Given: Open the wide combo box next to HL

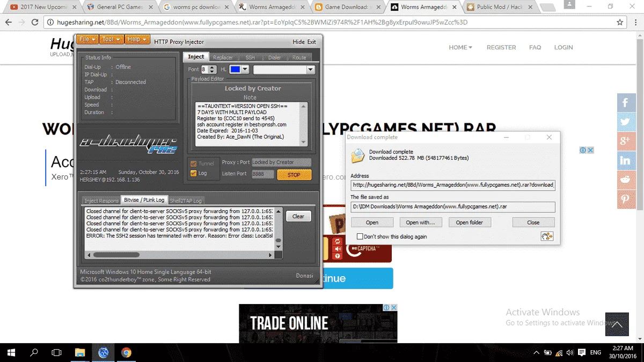Looking at the screenshot, I should pyautogui.click(x=284, y=70).
